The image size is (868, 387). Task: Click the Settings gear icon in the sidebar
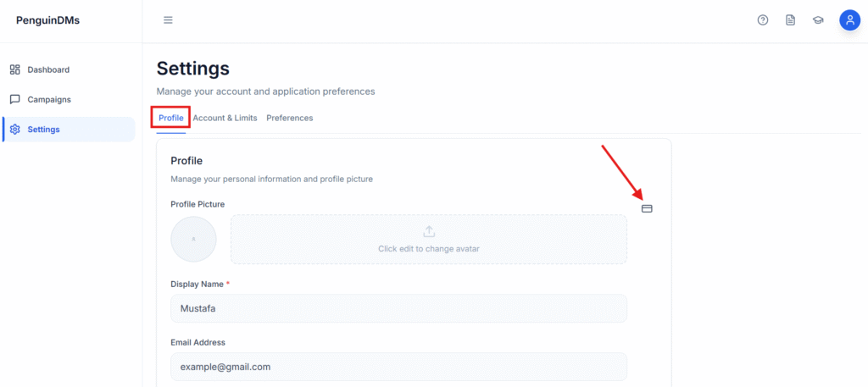pos(15,130)
